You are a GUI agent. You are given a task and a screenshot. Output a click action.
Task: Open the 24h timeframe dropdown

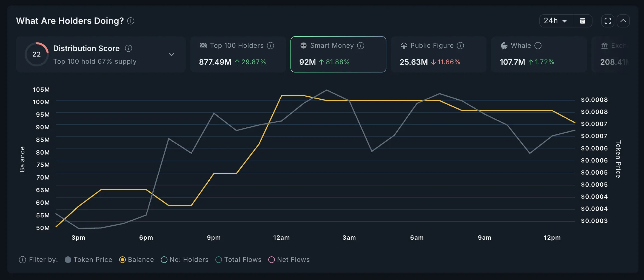[x=555, y=21]
